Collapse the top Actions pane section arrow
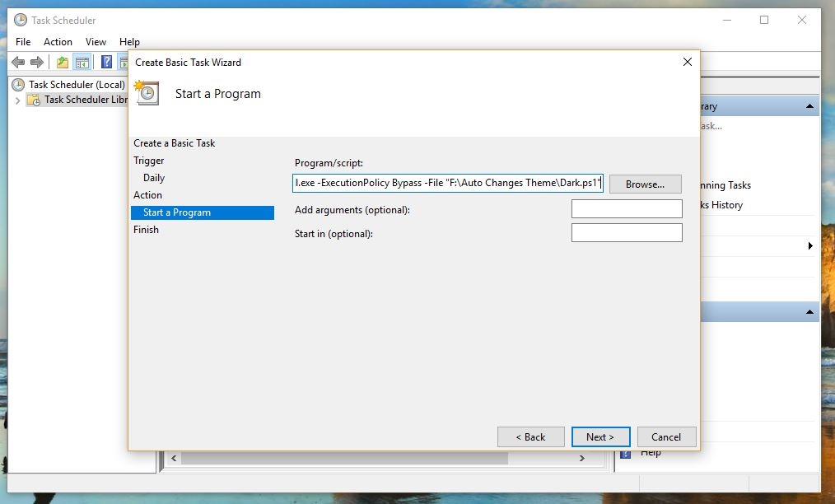Image resolution: width=835 pixels, height=504 pixels. [810, 106]
